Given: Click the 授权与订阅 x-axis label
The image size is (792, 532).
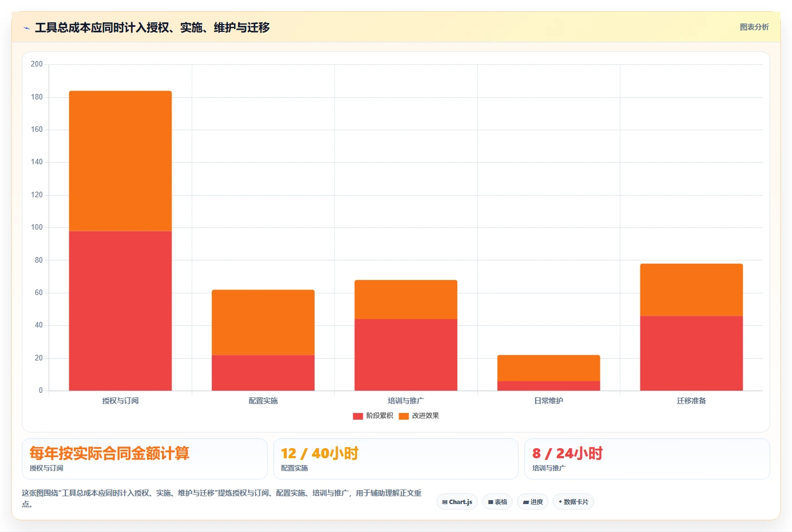Looking at the screenshot, I should click(x=120, y=401).
